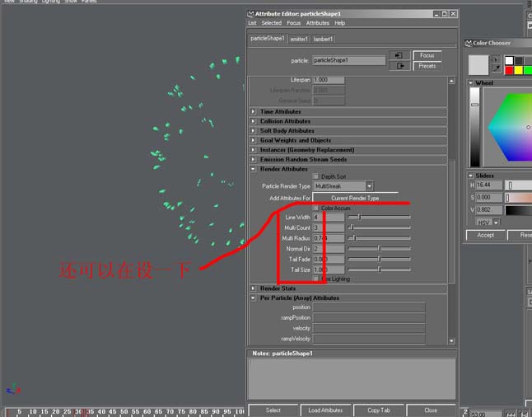Screen dimensions: 532x417
Task: Open the Help menu in Attribute Editor
Action: coord(339,23)
